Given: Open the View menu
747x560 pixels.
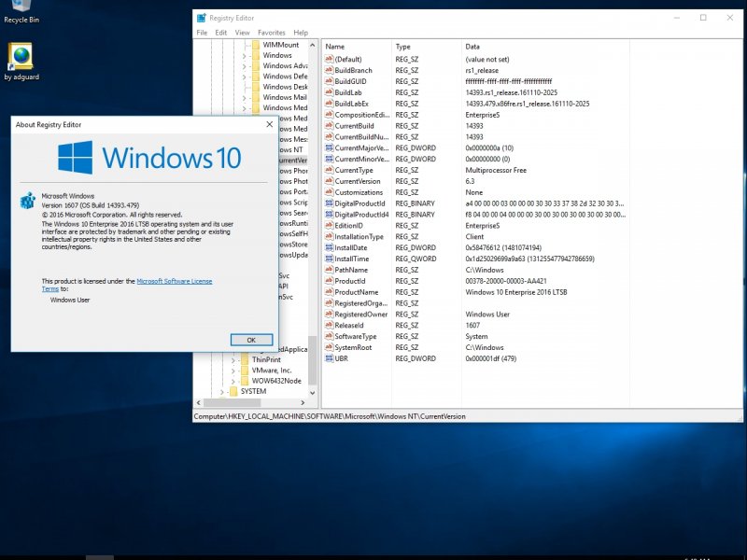Looking at the screenshot, I should [x=242, y=33].
